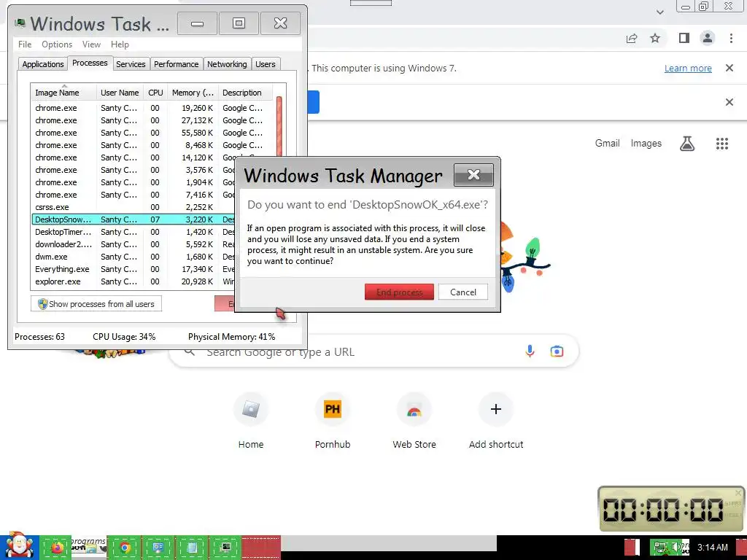This screenshot has width=747, height=560.
Task: Open the Help menu in Task Manager
Action: coord(120,44)
